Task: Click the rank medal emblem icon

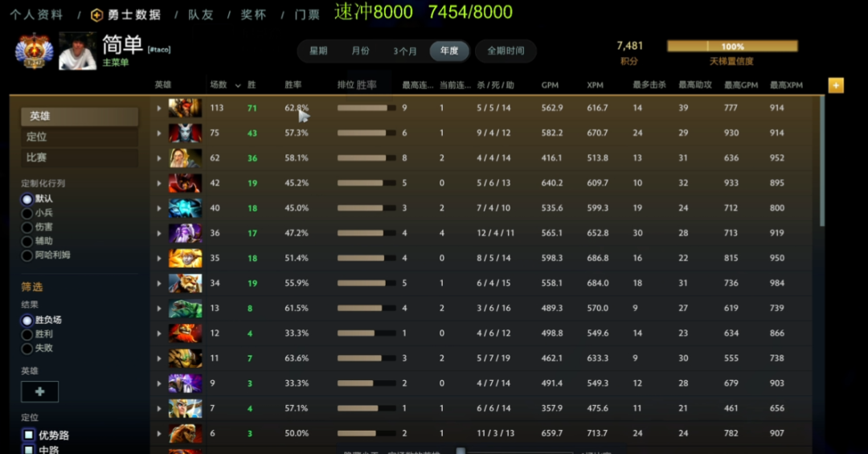Action: (34, 51)
